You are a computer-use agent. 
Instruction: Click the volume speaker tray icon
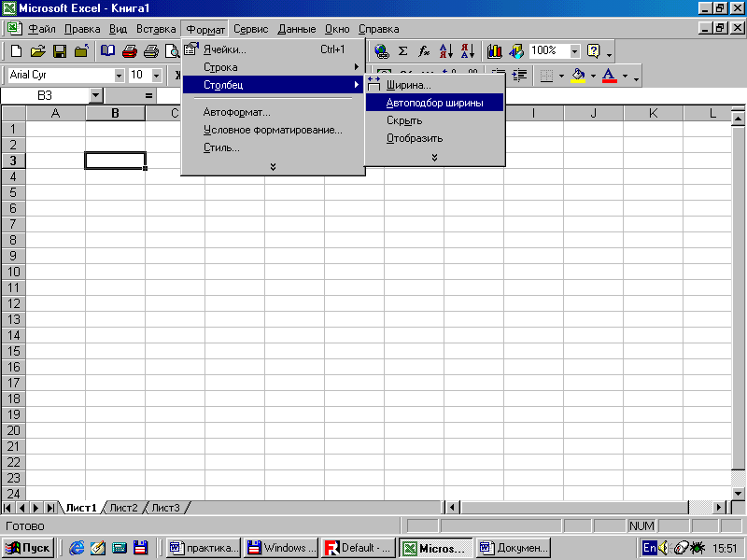pyautogui.click(x=663, y=548)
